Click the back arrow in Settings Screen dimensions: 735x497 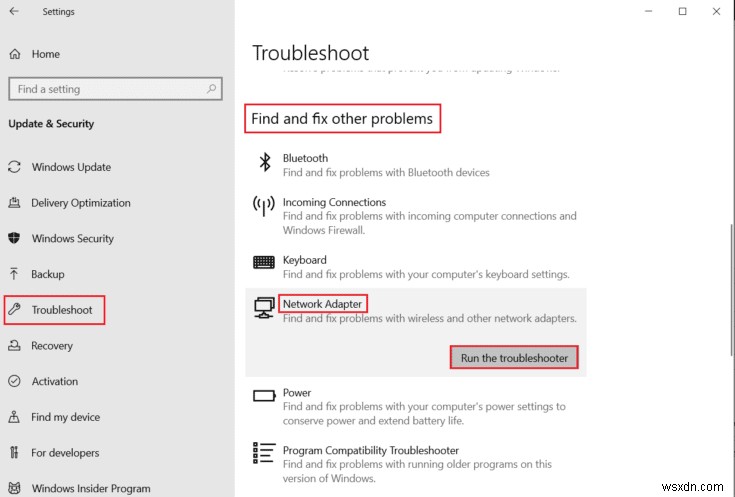coord(15,12)
